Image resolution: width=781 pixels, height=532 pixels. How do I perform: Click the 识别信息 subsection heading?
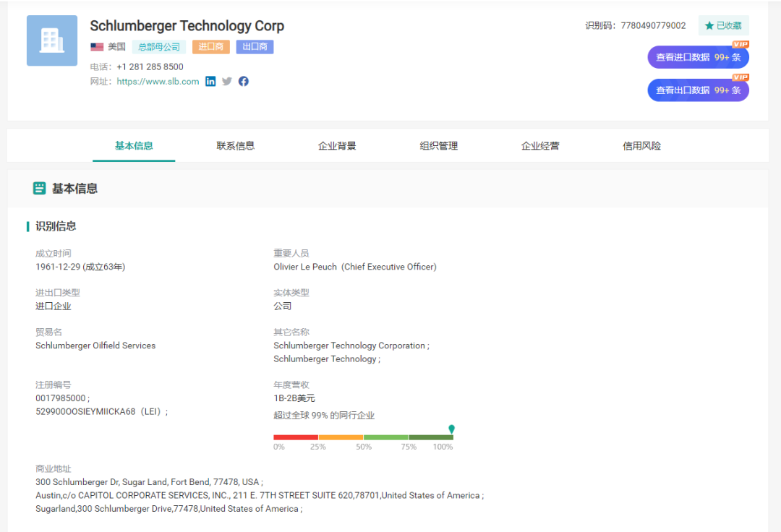(55, 226)
